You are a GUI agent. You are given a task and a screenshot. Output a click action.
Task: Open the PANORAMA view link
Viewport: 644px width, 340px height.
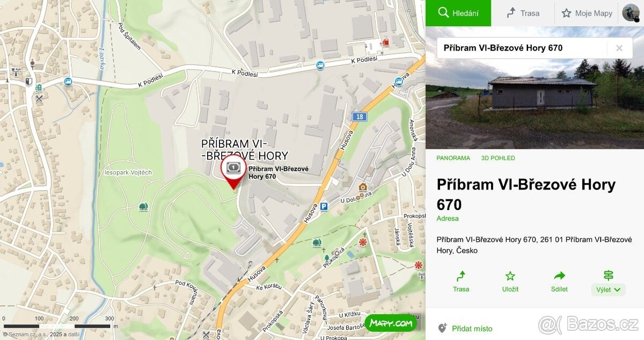pos(453,158)
